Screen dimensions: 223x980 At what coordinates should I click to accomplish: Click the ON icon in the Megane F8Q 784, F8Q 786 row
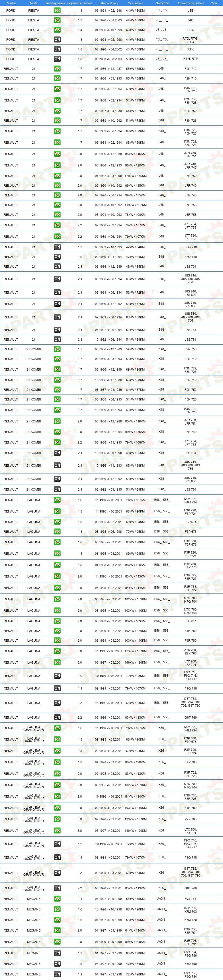pyautogui.click(x=57, y=953)
